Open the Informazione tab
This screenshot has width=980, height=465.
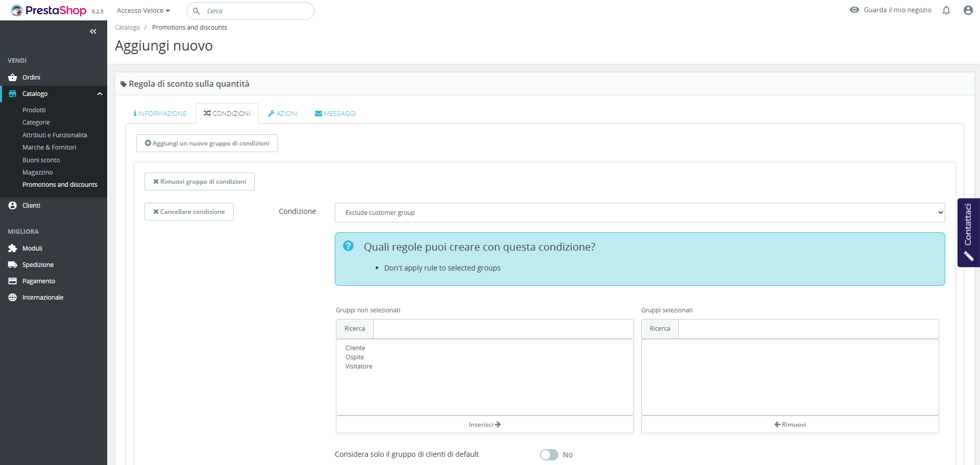click(160, 114)
